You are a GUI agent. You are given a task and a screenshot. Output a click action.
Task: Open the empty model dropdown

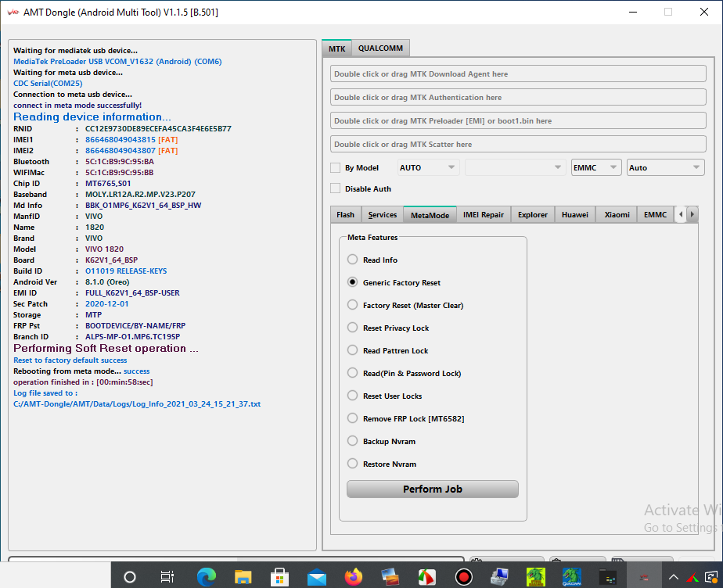[515, 167]
